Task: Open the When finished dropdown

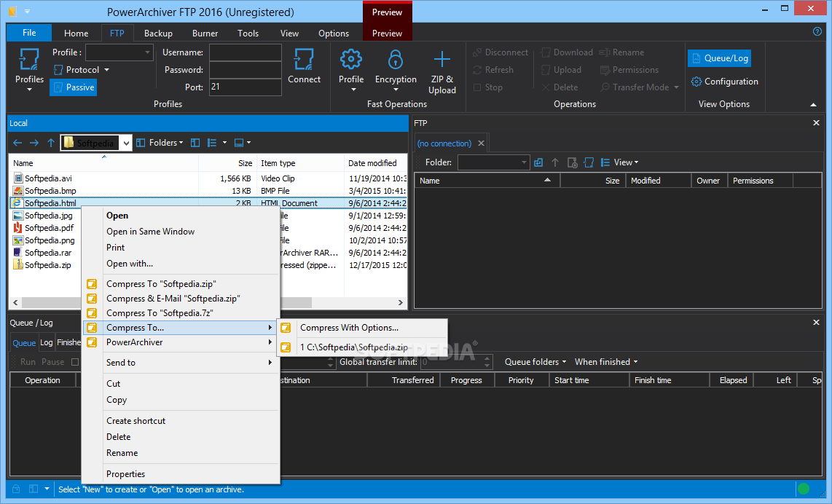Action: tap(606, 362)
